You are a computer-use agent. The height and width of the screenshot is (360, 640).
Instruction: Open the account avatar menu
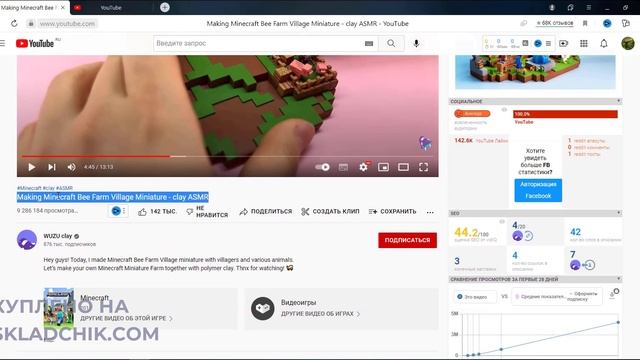[628, 43]
